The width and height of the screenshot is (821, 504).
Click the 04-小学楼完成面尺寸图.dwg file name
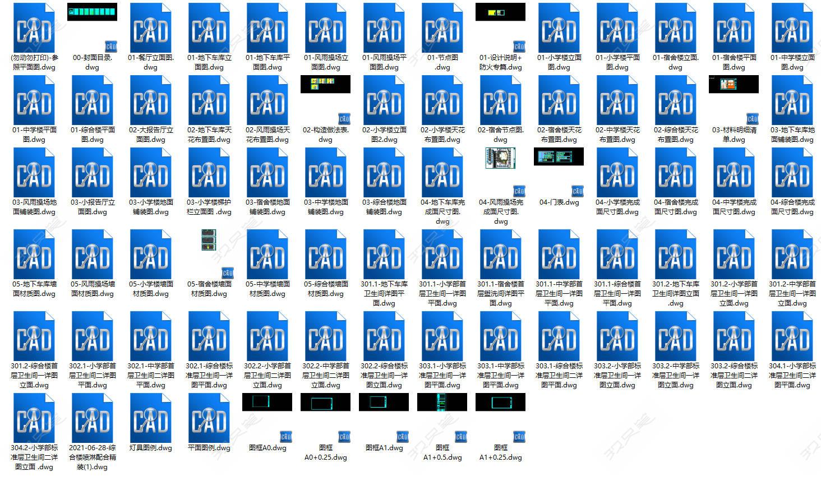coord(617,207)
